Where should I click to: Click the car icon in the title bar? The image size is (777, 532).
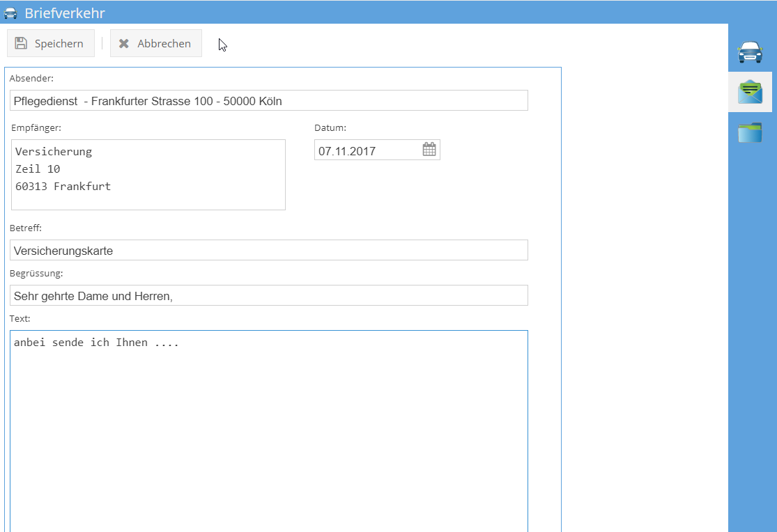pyautogui.click(x=10, y=13)
